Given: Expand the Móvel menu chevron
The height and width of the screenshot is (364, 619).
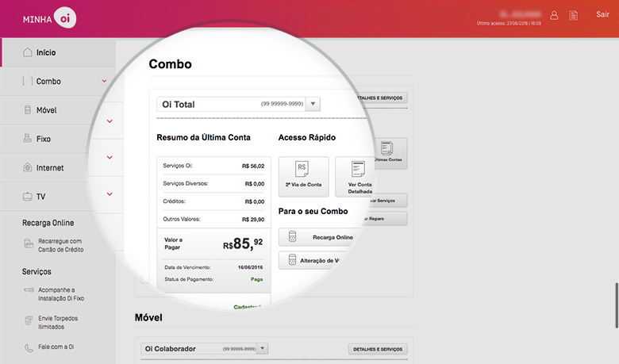Looking at the screenshot, I should 110,121.
